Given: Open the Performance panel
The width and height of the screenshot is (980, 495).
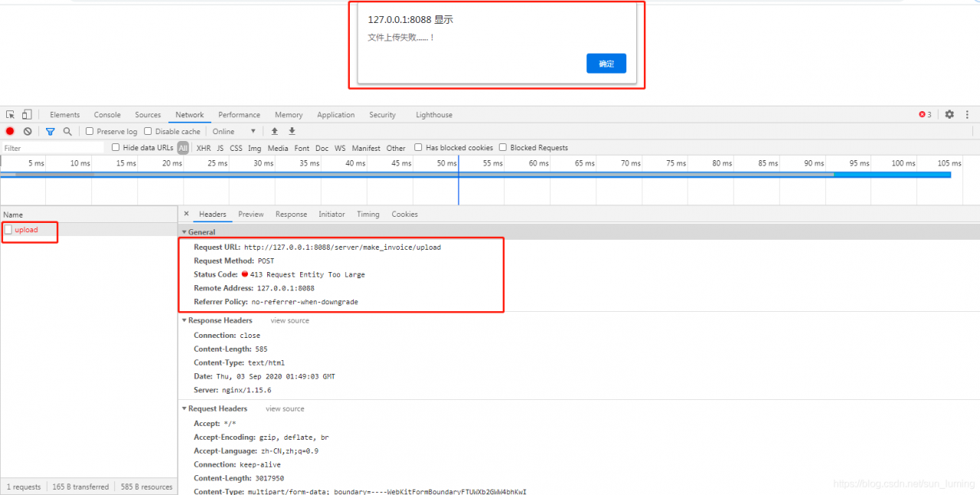Looking at the screenshot, I should point(239,115).
